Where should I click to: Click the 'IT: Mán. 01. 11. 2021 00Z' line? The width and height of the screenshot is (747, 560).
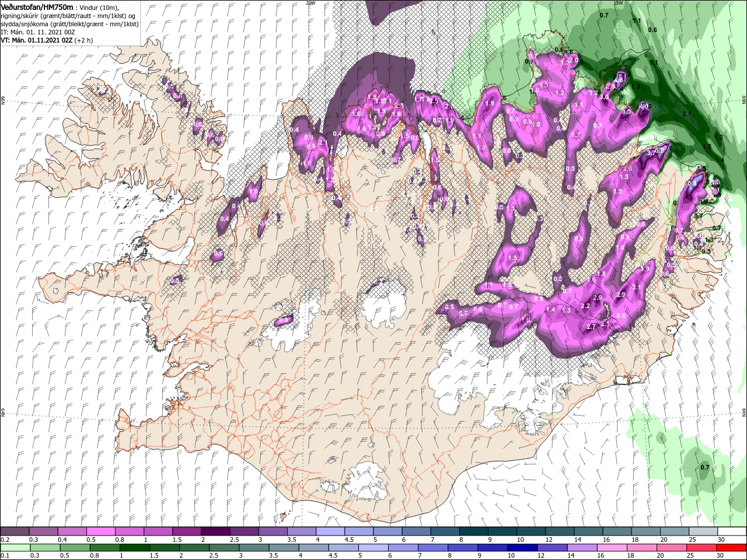tap(37, 32)
